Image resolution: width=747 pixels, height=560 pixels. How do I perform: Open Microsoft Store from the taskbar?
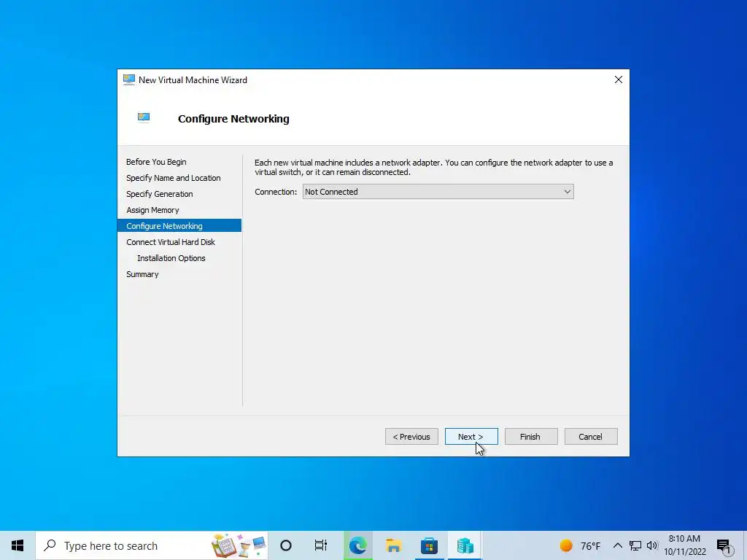point(429,545)
